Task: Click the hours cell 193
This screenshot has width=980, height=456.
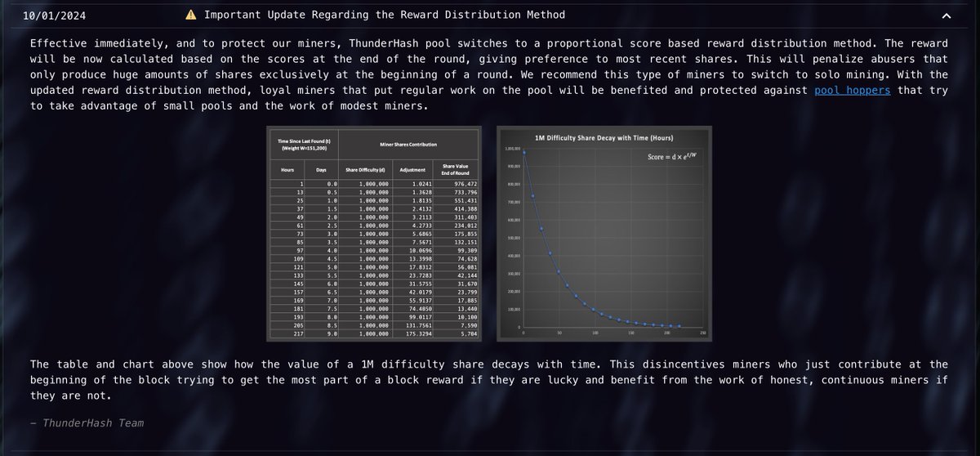Action: click(x=297, y=318)
